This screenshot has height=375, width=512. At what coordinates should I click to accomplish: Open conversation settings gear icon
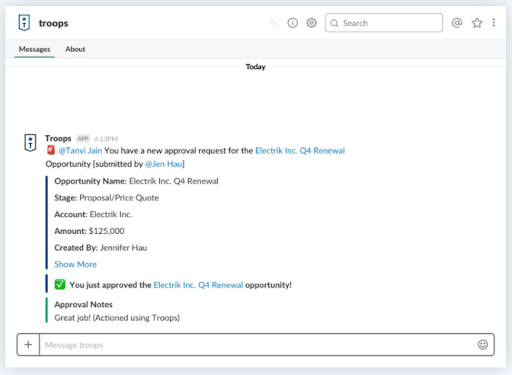pos(312,23)
